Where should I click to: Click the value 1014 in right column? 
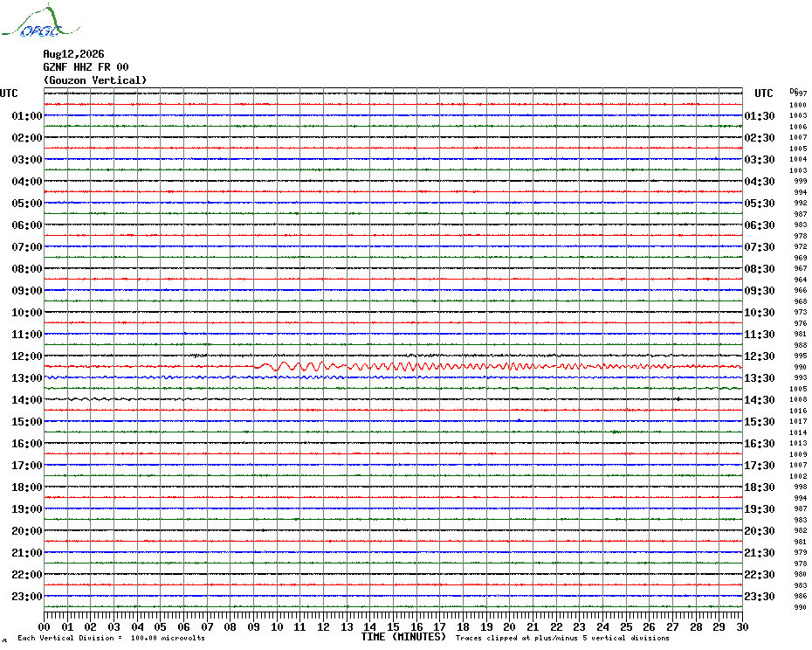tap(798, 432)
